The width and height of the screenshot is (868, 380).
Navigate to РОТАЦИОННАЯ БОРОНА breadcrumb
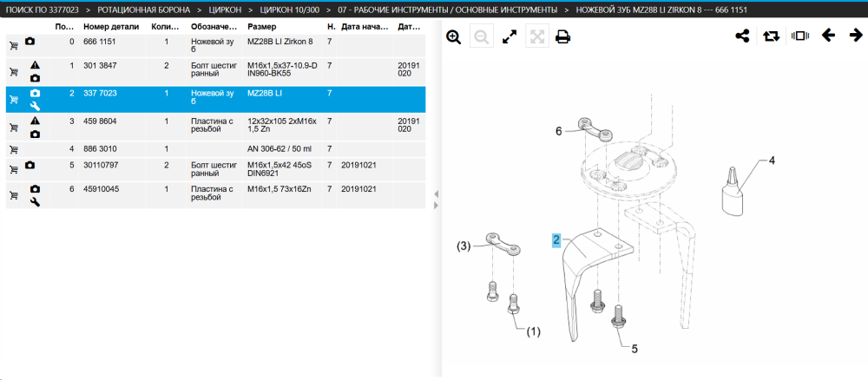point(144,10)
